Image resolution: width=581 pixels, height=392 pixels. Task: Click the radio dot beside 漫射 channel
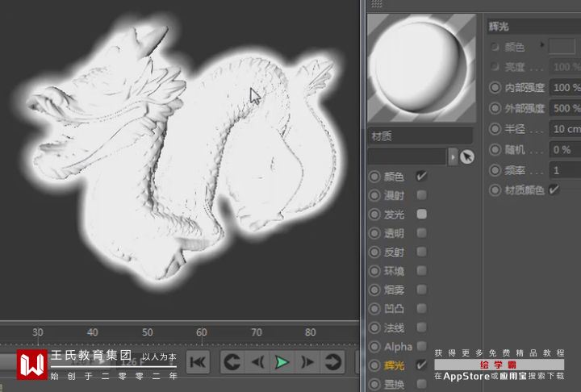(x=374, y=196)
